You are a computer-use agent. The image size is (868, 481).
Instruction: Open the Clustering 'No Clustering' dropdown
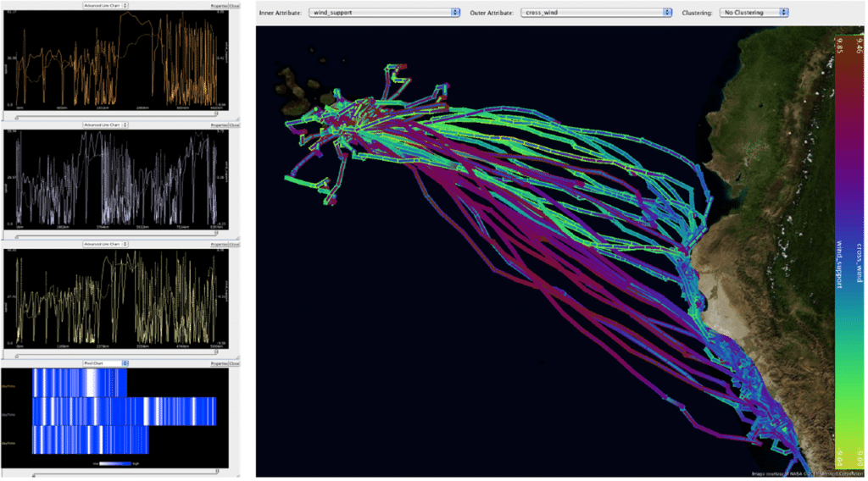[754, 12]
